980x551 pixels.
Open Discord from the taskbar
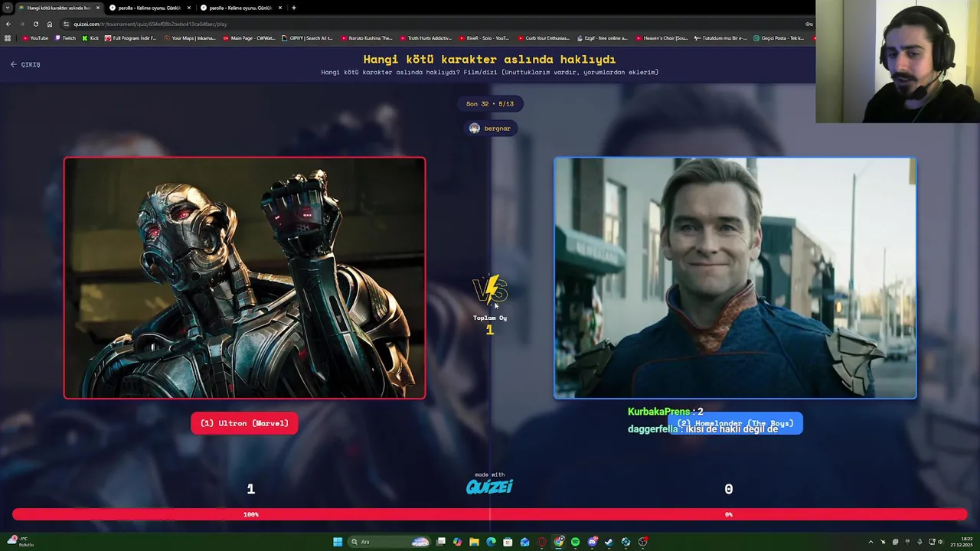click(593, 542)
